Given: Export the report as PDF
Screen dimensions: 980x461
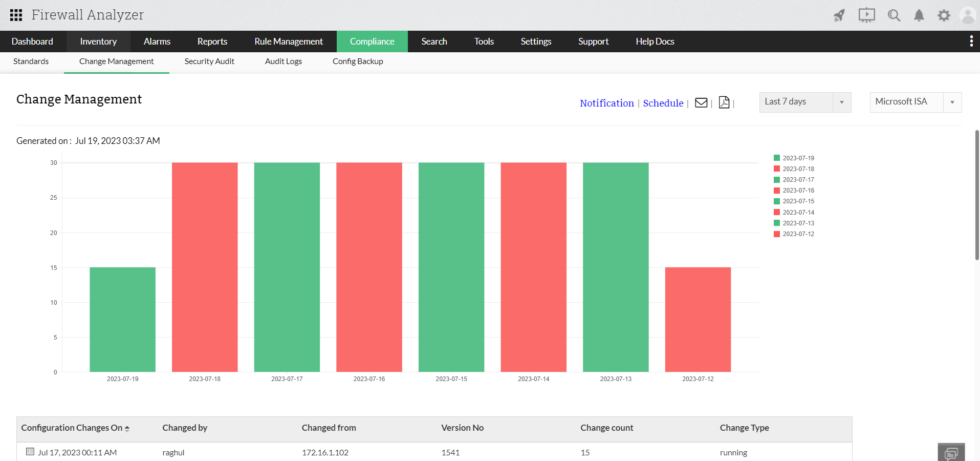Looking at the screenshot, I should tap(724, 102).
